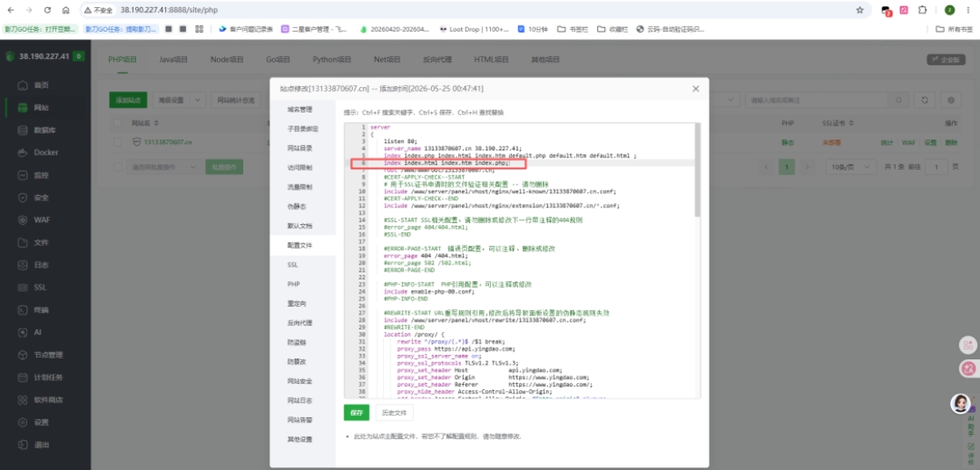Open the 文件 files folder icon

(x=23, y=242)
